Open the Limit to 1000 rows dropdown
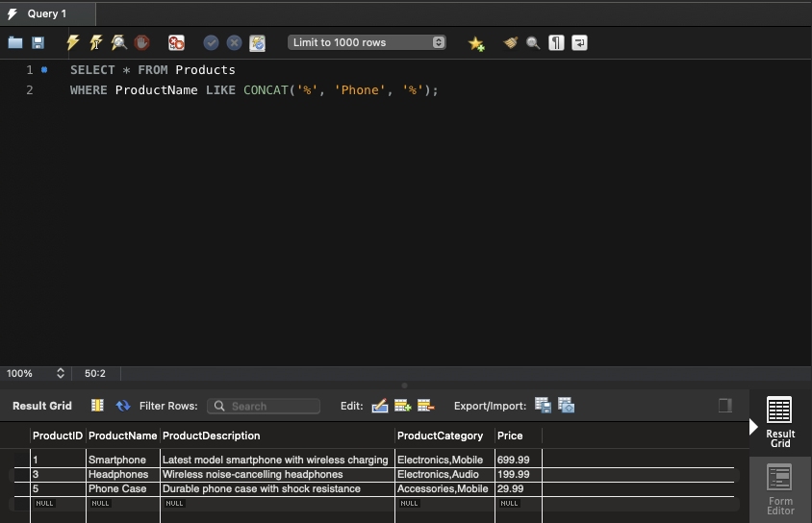This screenshot has width=812, height=523. 367,42
